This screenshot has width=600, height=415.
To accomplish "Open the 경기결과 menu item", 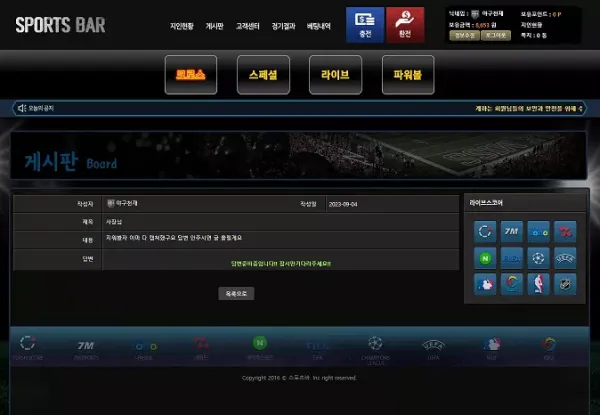I will pyautogui.click(x=284, y=26).
